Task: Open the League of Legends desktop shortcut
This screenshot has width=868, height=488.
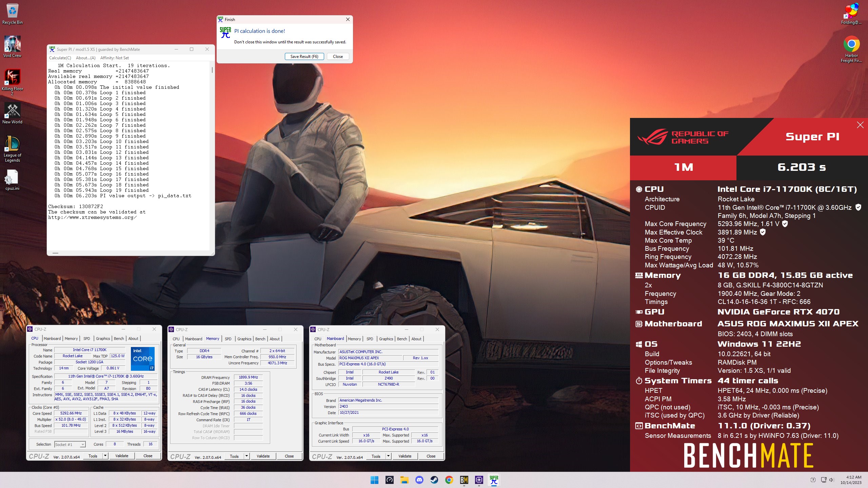Action: click(x=13, y=149)
